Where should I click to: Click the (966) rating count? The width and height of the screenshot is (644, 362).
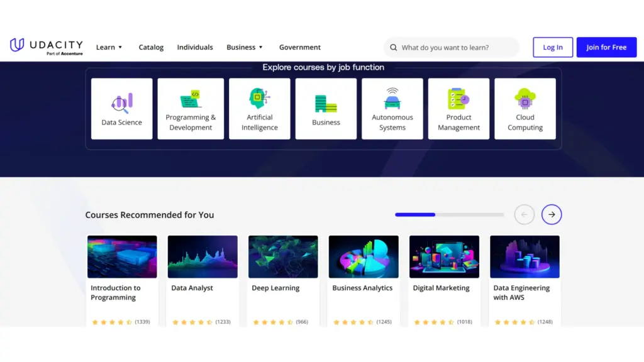click(302, 322)
